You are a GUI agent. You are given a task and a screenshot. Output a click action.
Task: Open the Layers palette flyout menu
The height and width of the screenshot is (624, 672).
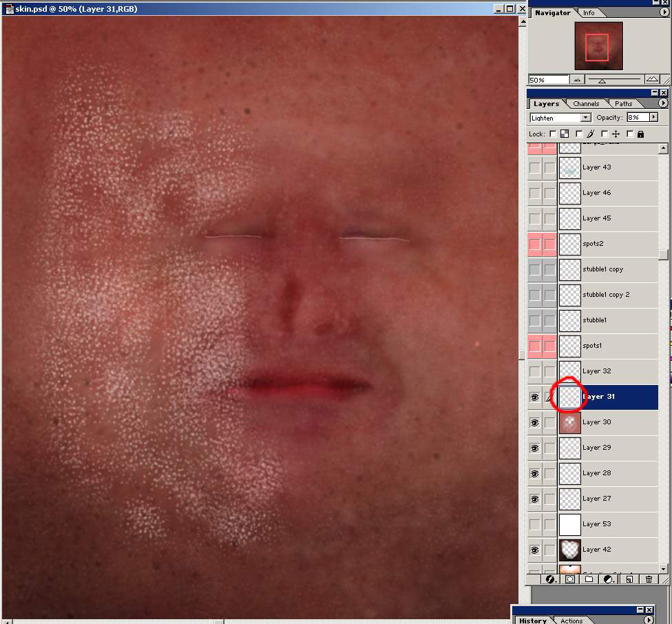pos(663,103)
